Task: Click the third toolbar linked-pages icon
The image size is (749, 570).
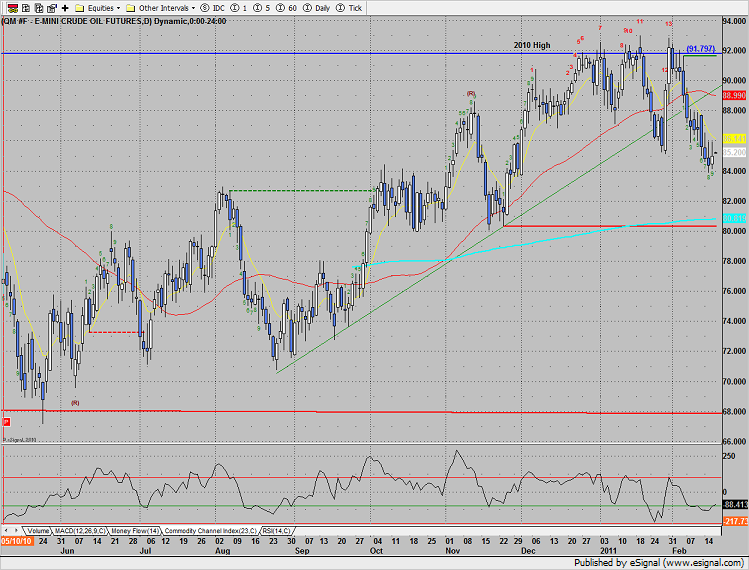Action: [x=39, y=8]
